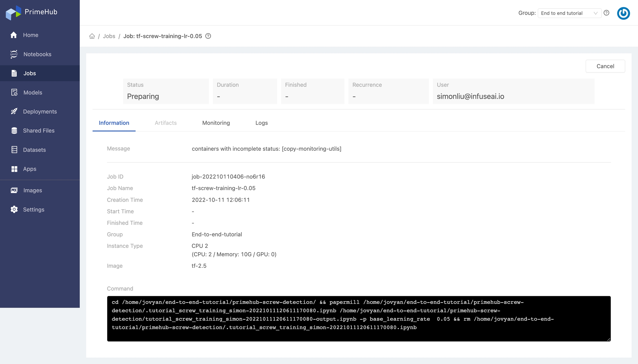This screenshot has height=364, width=638.
Task: Click user email simonliu@infuseai.io
Action: tap(470, 96)
